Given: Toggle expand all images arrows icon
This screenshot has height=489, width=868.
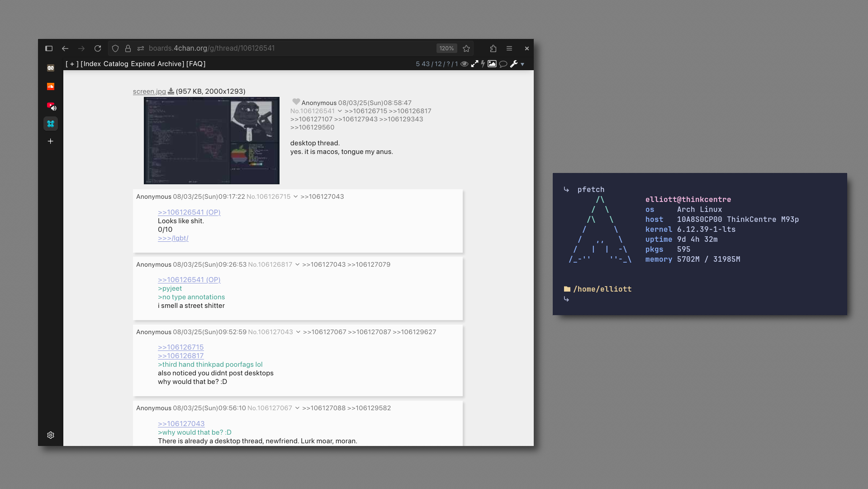Looking at the screenshot, I should coord(474,64).
